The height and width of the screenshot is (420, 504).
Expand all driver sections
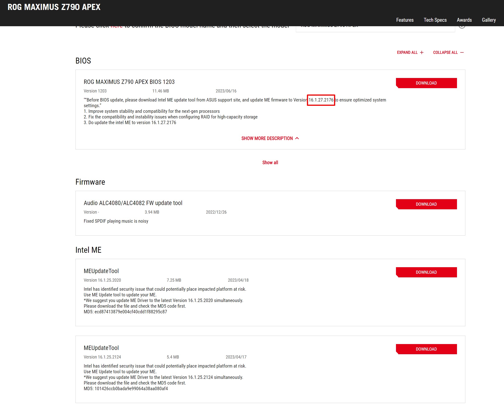point(407,52)
